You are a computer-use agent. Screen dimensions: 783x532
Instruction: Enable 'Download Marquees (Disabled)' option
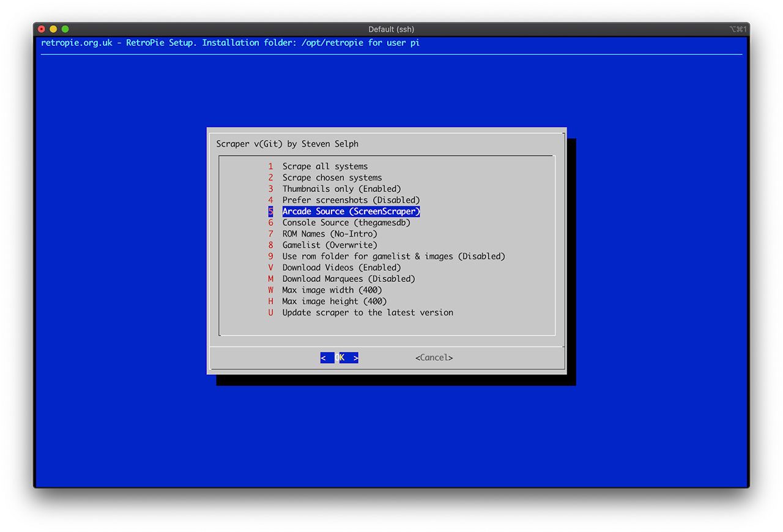click(349, 279)
